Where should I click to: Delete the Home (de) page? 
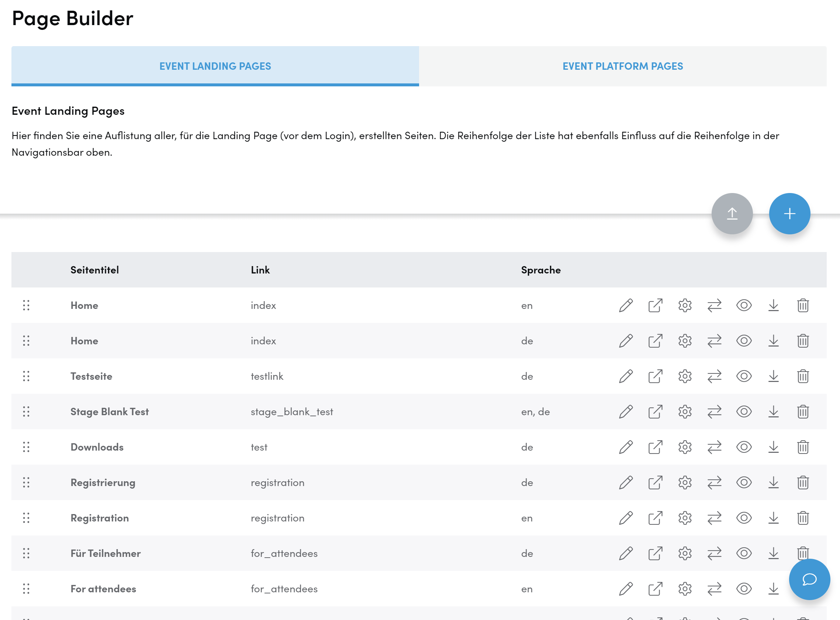(803, 341)
